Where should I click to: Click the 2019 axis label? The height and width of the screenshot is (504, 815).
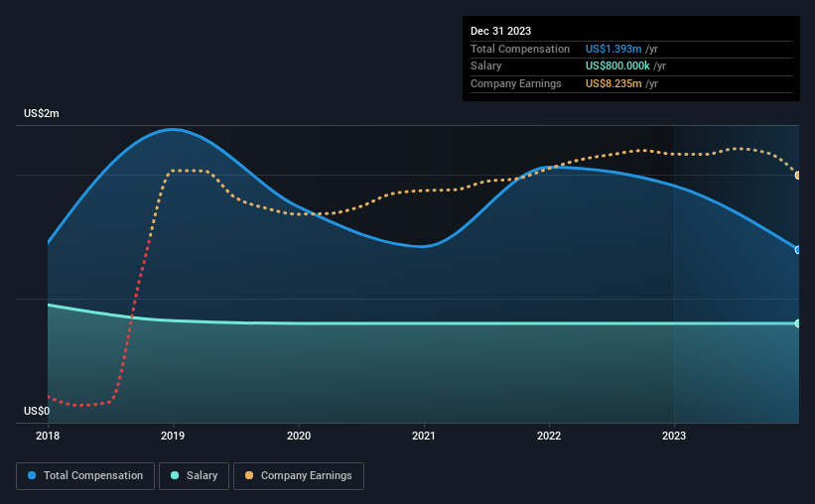pyautogui.click(x=173, y=436)
